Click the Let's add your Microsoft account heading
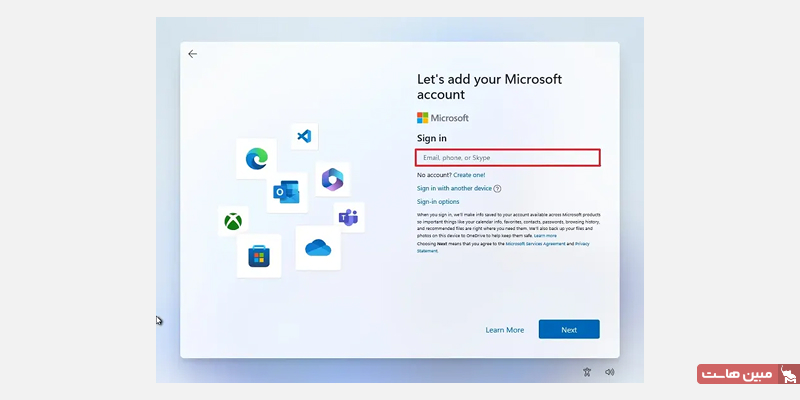 [x=489, y=87]
